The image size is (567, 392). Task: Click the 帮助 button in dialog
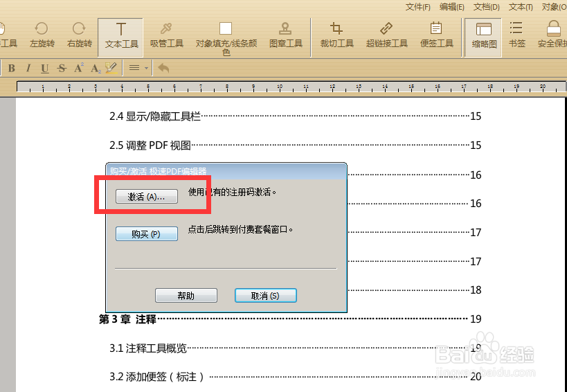[x=186, y=296]
